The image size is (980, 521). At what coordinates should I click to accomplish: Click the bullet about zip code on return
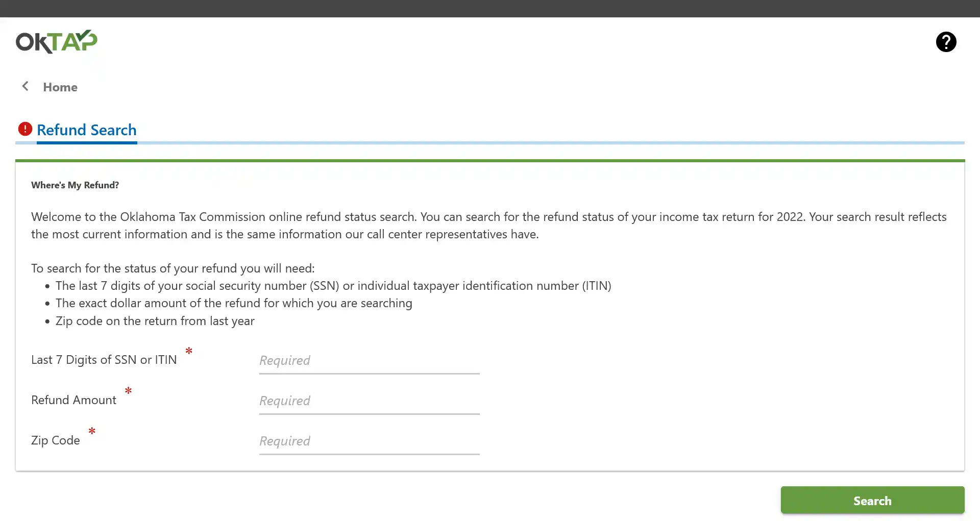tap(155, 321)
